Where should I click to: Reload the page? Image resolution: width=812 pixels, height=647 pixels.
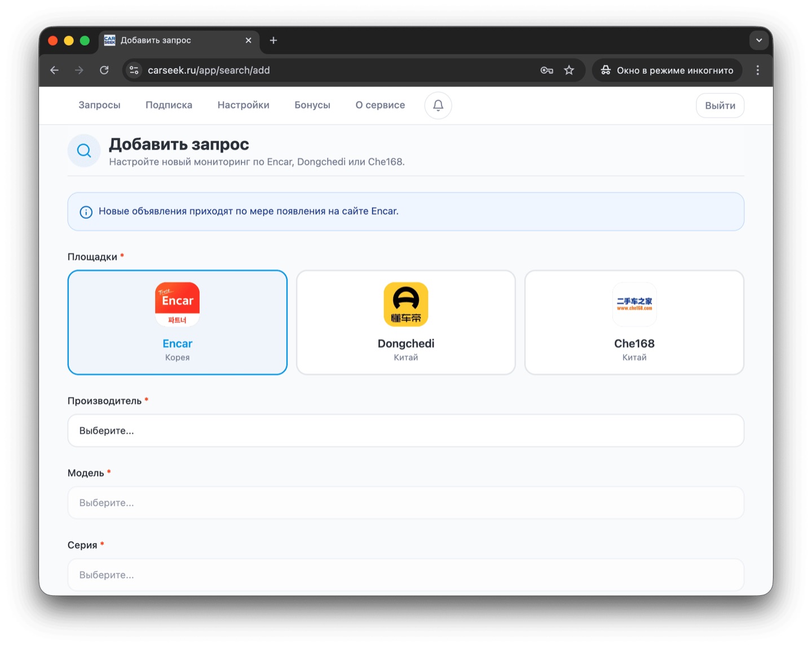pos(104,70)
